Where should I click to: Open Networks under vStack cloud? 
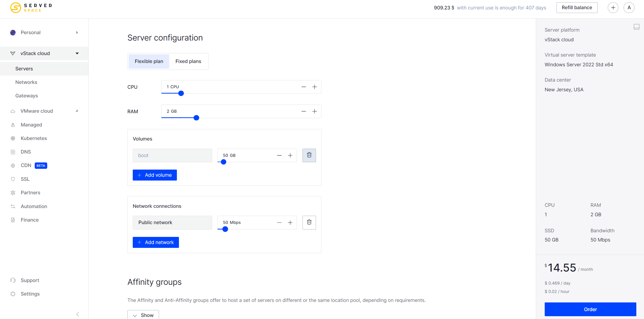click(x=26, y=82)
